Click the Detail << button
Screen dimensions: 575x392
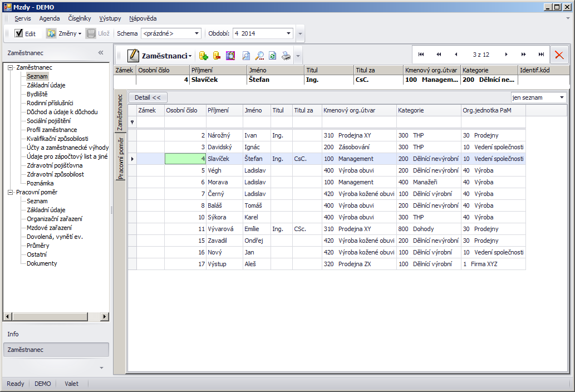click(x=147, y=97)
